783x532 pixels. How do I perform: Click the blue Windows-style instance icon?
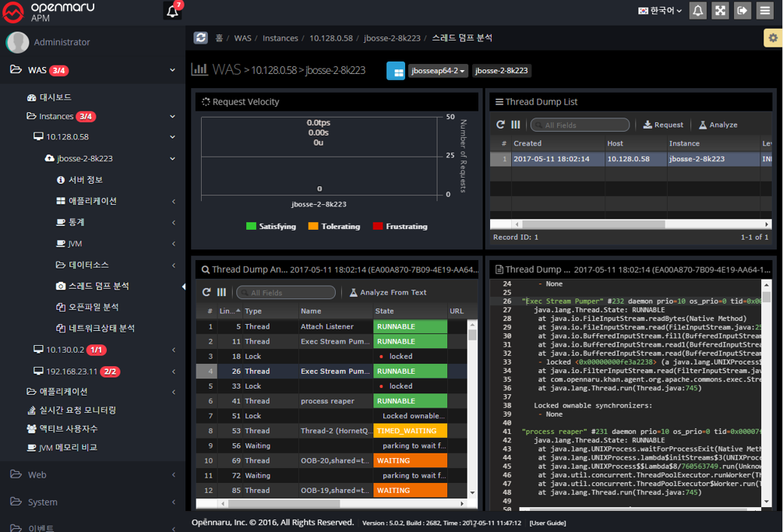tap(395, 71)
